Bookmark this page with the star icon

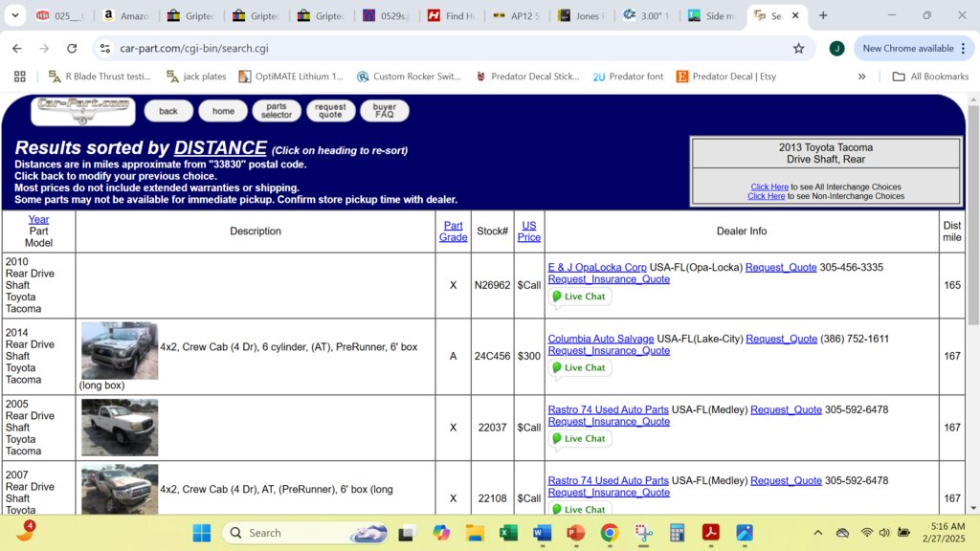coord(798,48)
